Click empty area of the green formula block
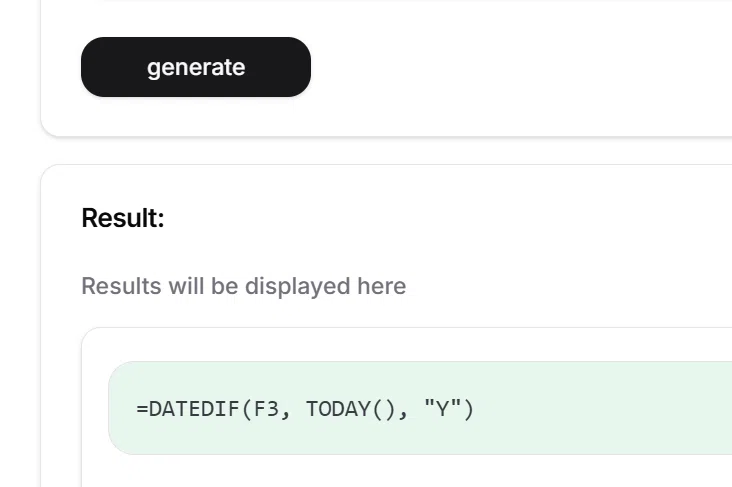Viewport: 732px width, 487px height. (x=607, y=408)
